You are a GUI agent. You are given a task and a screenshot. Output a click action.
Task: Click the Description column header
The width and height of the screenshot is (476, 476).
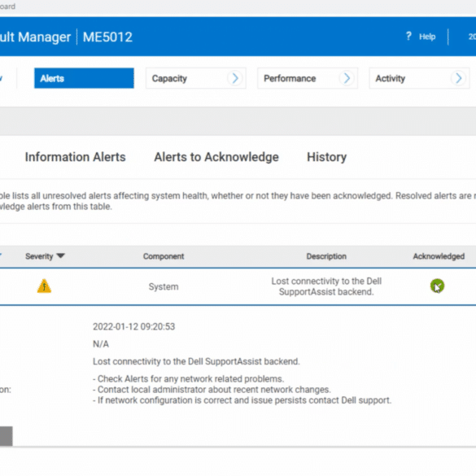coord(326,256)
